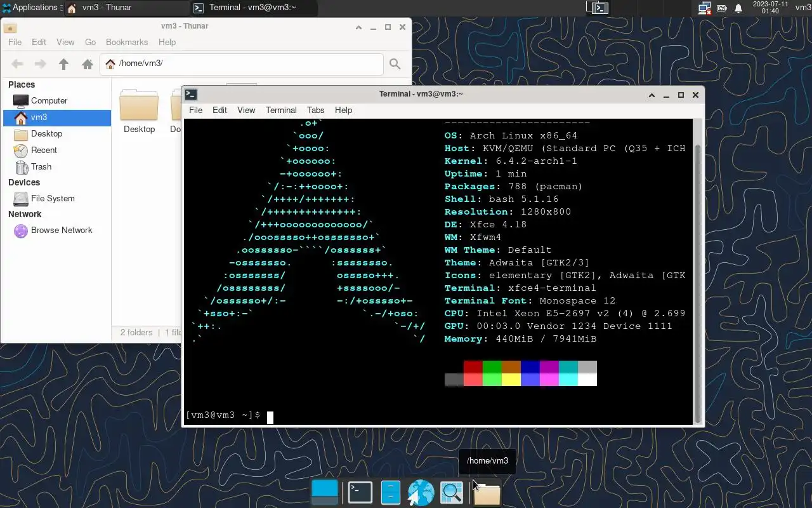Select vm3 in Thunar sidebar
812x508 pixels.
(57, 117)
